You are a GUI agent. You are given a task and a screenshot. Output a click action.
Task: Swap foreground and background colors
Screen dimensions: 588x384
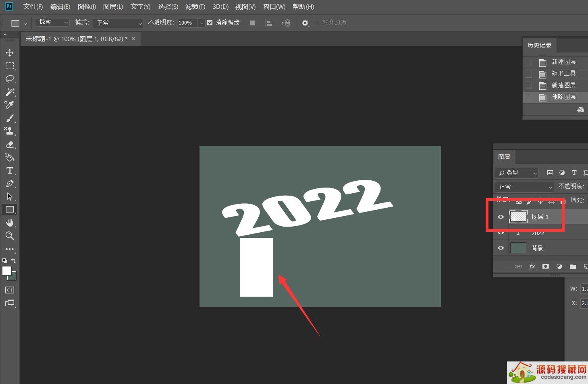(x=13, y=261)
